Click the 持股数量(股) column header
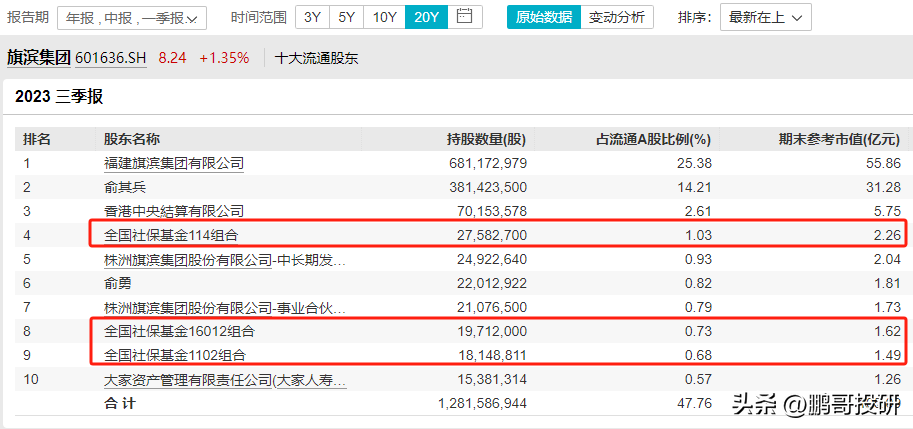Screen dimensions: 913x429 pos(486,139)
